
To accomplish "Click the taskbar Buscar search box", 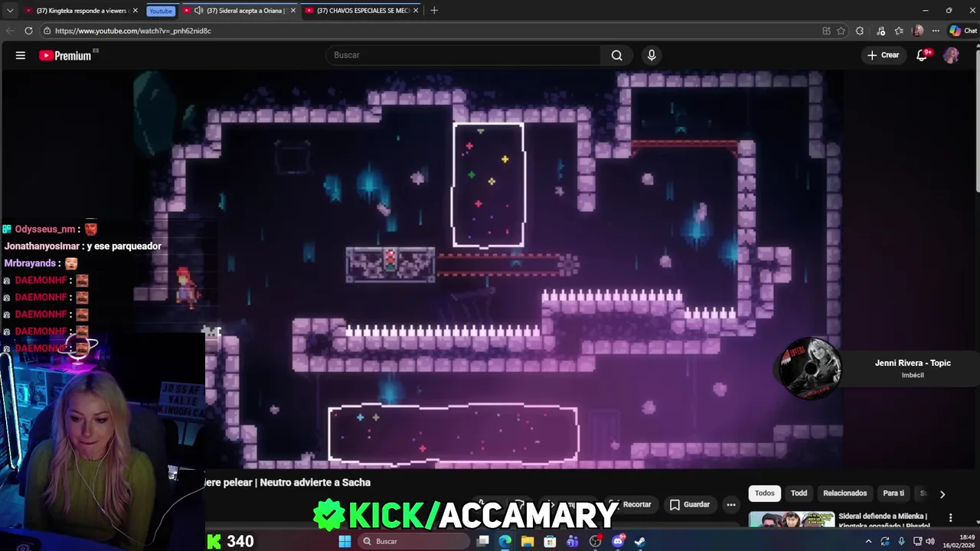I will [x=413, y=541].
